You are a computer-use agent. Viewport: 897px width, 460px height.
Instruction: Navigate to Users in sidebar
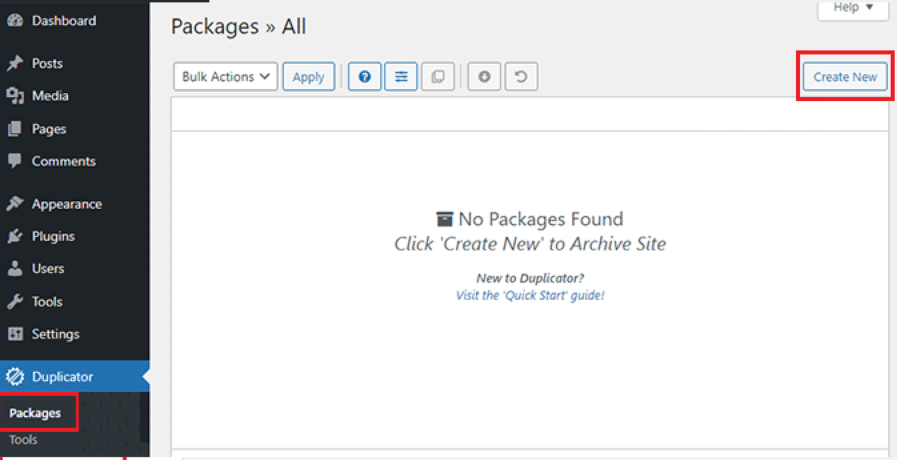tap(48, 269)
